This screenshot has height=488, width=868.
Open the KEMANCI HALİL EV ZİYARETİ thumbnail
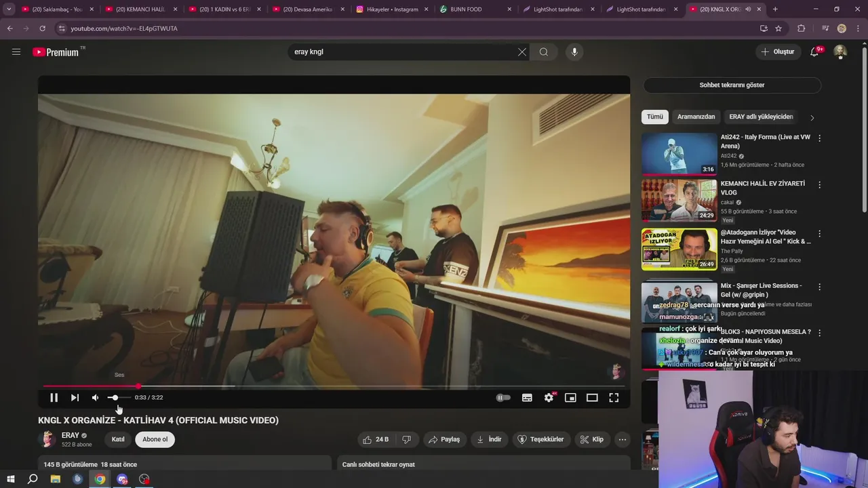(679, 201)
